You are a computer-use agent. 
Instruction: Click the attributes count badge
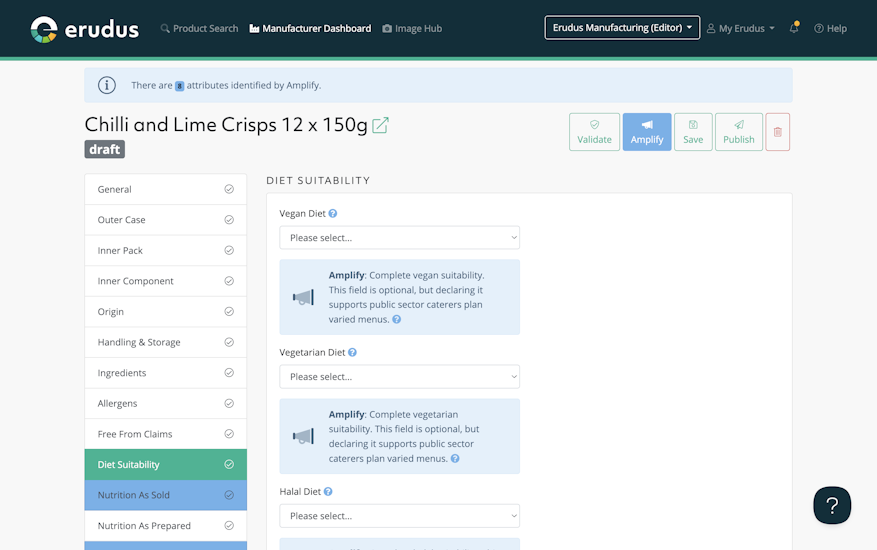(x=180, y=86)
